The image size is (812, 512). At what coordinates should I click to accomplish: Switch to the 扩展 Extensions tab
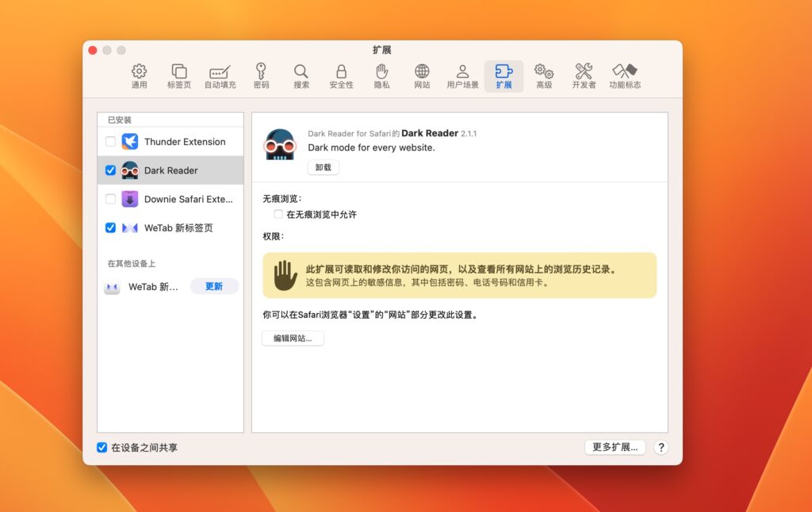pos(504,75)
